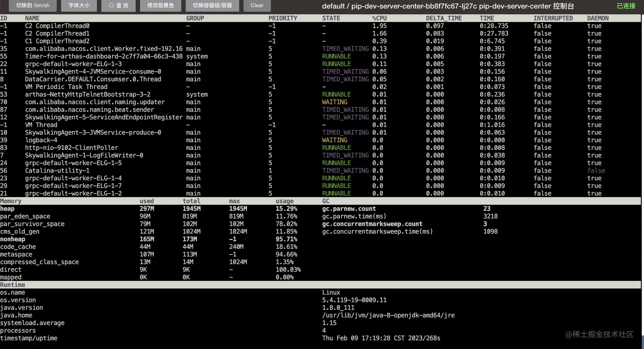Image resolution: width=644 pixels, height=349 pixels.
Task: Select the PRIORITY column header
Action: point(283,18)
